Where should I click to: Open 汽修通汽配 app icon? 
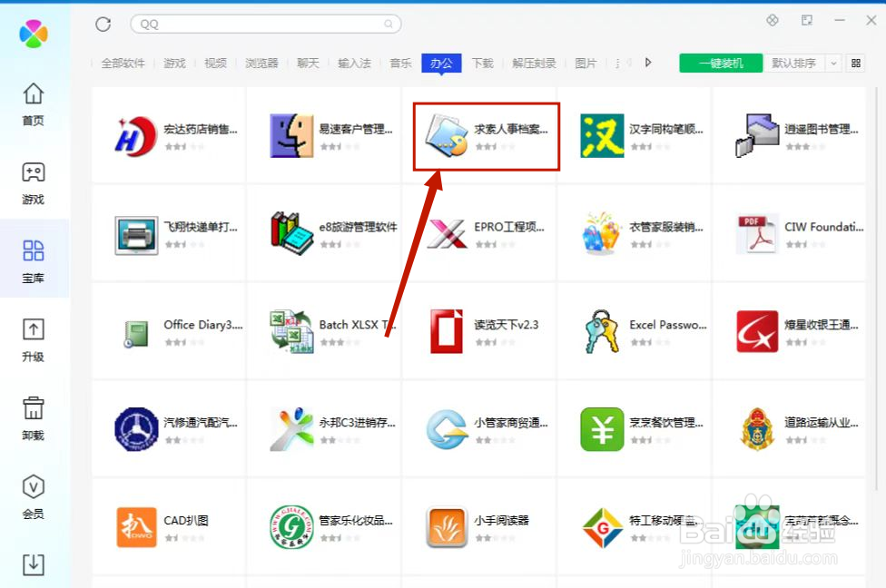click(136, 429)
